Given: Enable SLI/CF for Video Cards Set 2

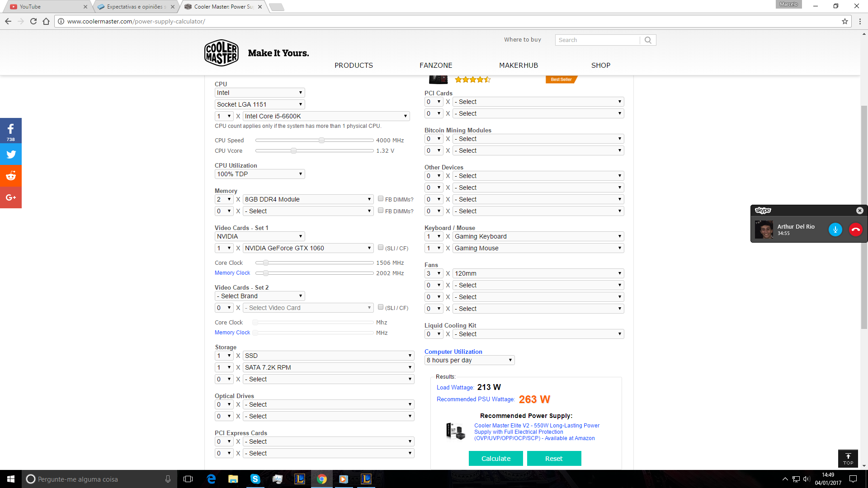Looking at the screenshot, I should point(381,307).
